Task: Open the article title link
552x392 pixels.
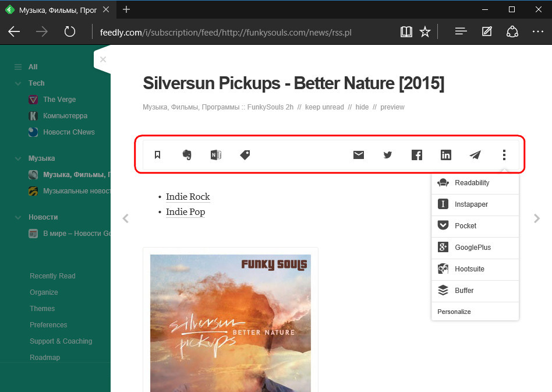Action: pos(293,83)
